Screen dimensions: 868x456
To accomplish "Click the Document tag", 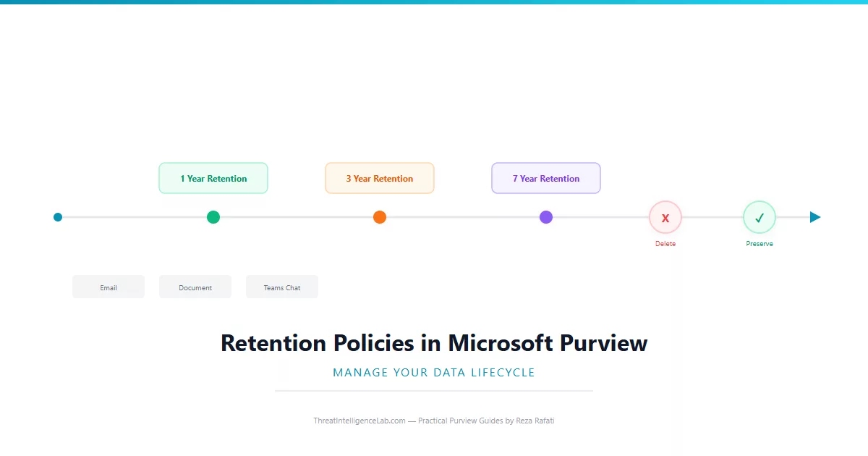I will pyautogui.click(x=195, y=287).
